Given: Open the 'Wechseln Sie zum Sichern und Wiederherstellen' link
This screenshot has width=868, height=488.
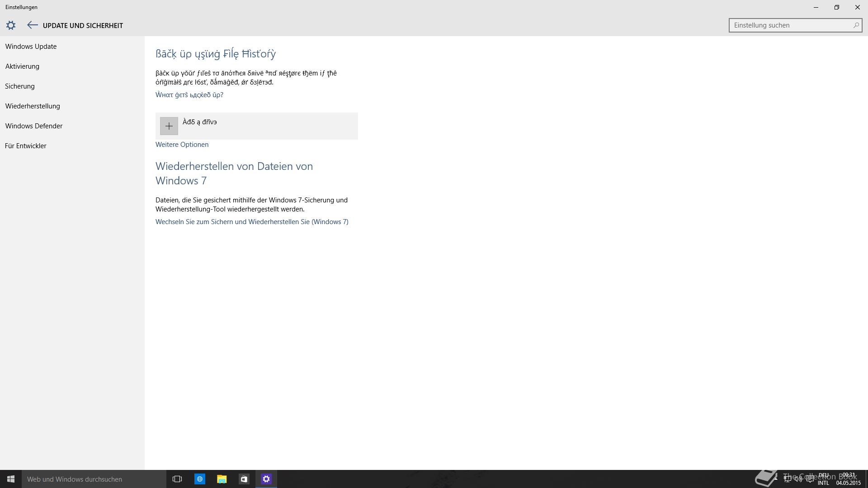Looking at the screenshot, I should pyautogui.click(x=252, y=222).
